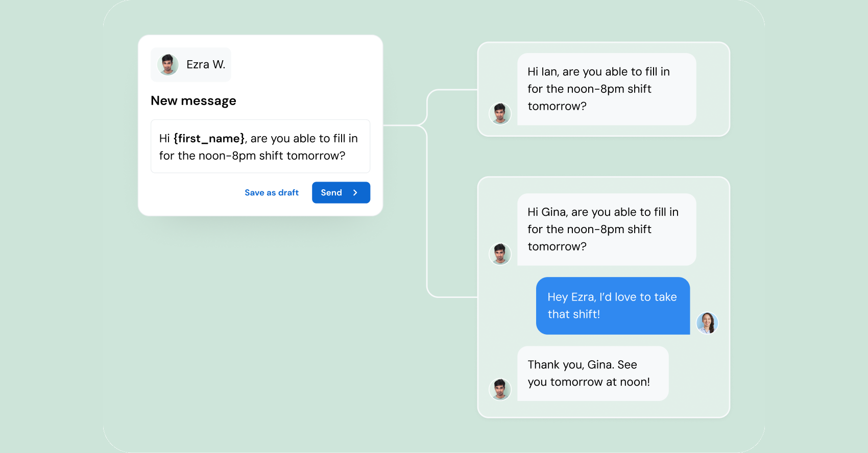Click the small green avatar circle in the header card
Image resolution: width=868 pixels, height=453 pixels.
[x=167, y=64]
